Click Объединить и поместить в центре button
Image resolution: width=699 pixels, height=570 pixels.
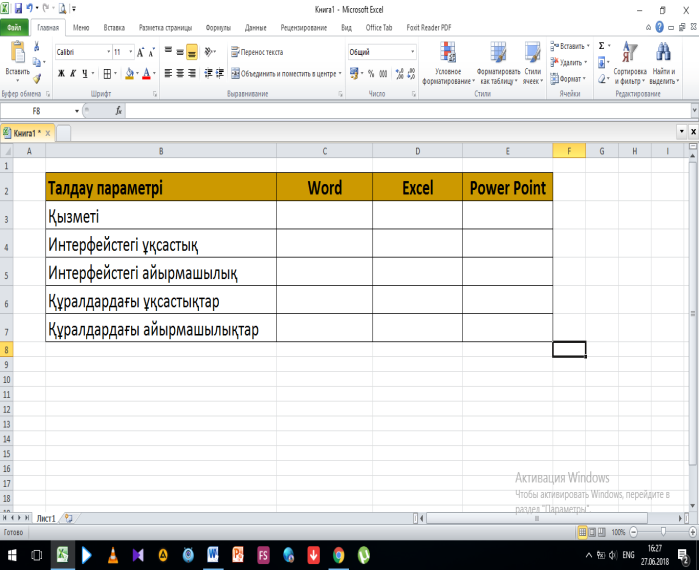(284, 74)
